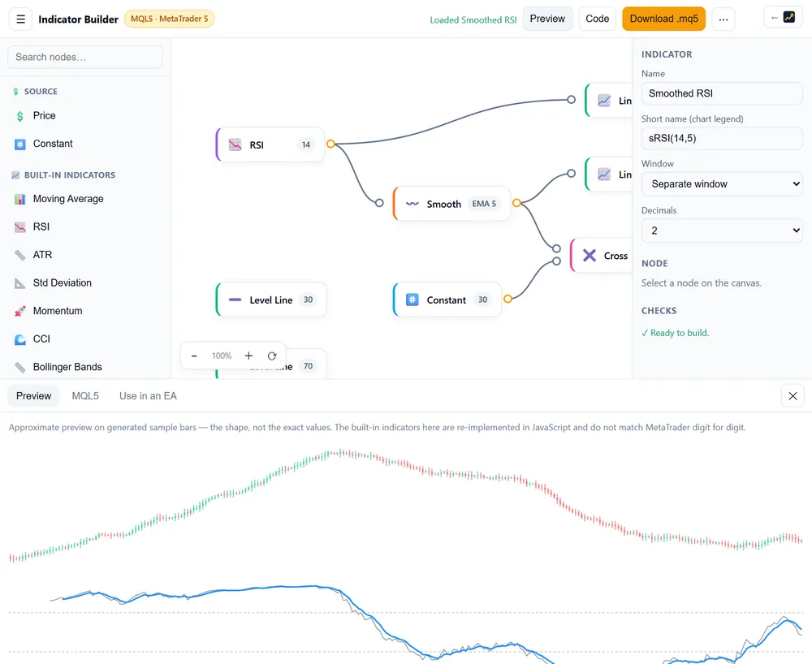Viewport: 812px width, 664px height.
Task: Click the Smooth node's wave icon on canvas
Action: click(x=412, y=204)
